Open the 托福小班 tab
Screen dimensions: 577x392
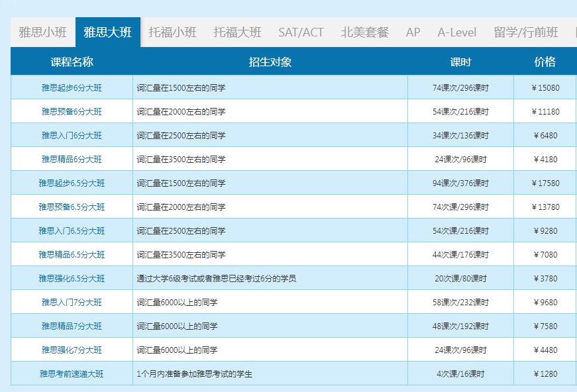click(x=173, y=32)
